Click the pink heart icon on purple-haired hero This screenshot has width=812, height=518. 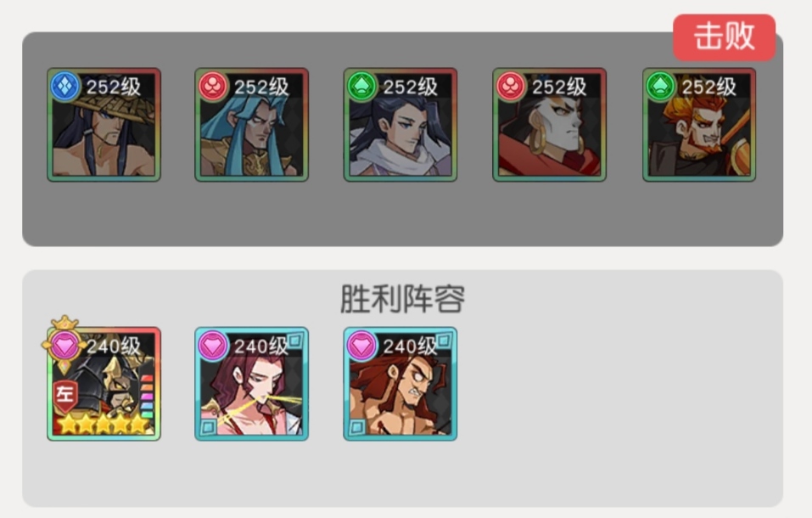[213, 346]
